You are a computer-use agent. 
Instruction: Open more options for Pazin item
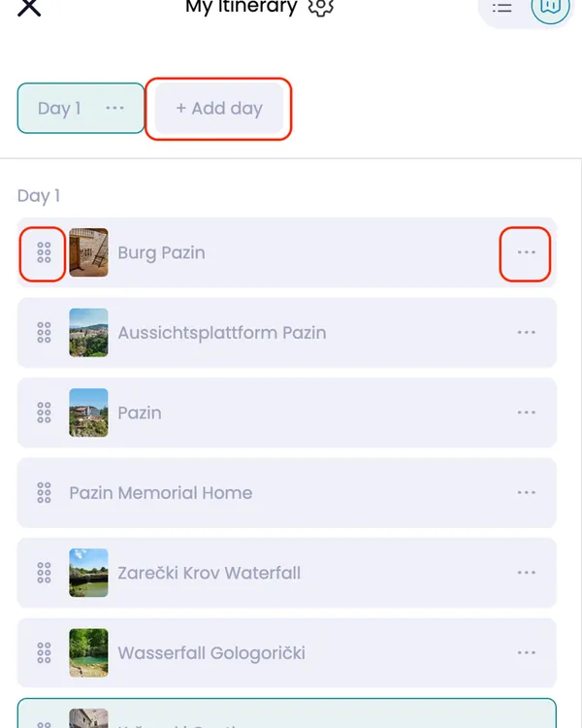[526, 413]
